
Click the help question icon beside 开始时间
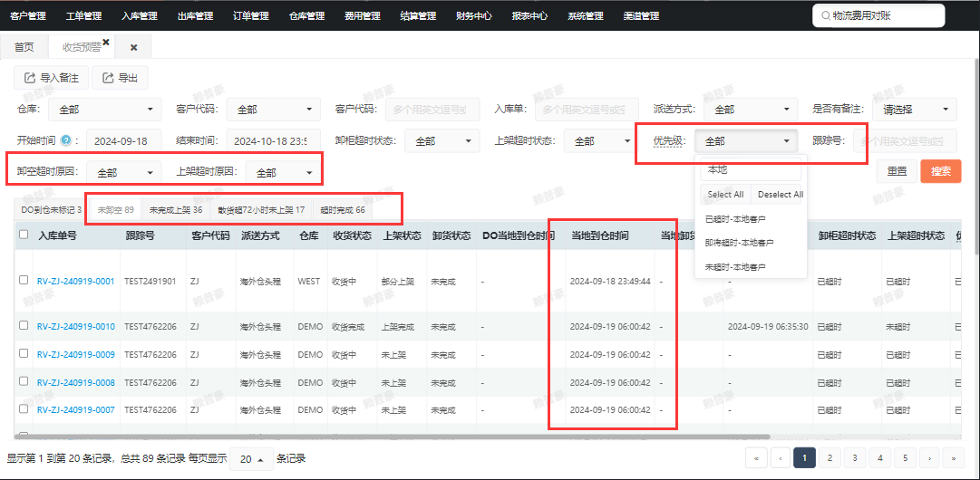(x=65, y=140)
